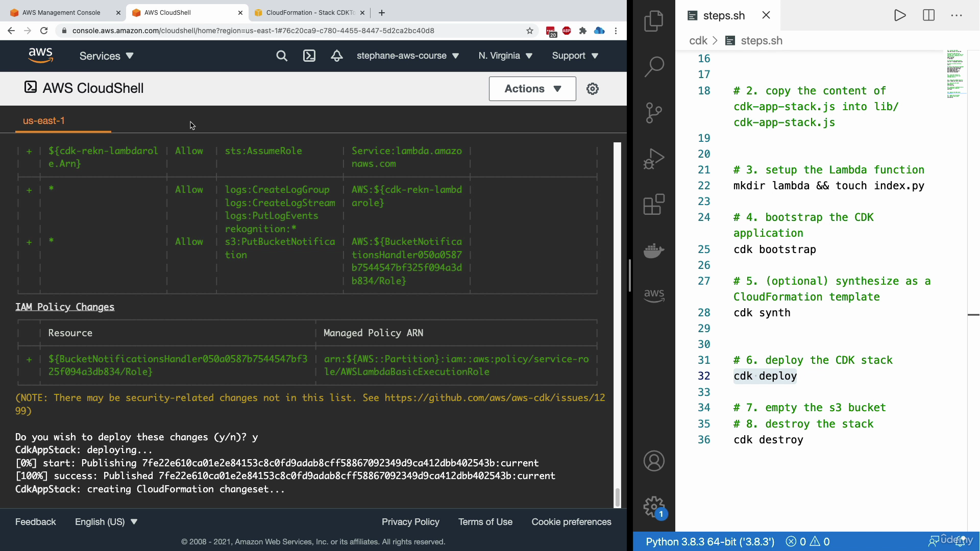Select the AWS CloudShell browser tab
980x551 pixels.
[x=167, y=13]
